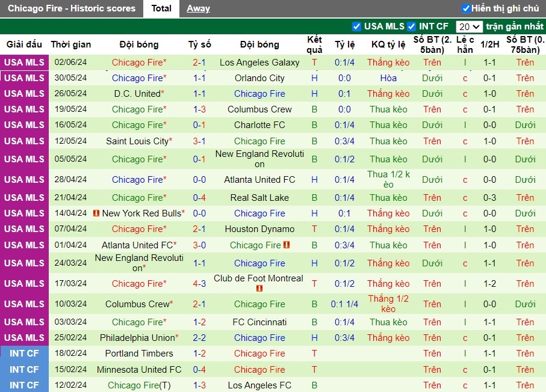Click the Hòa result on Orlando City row

388,78
